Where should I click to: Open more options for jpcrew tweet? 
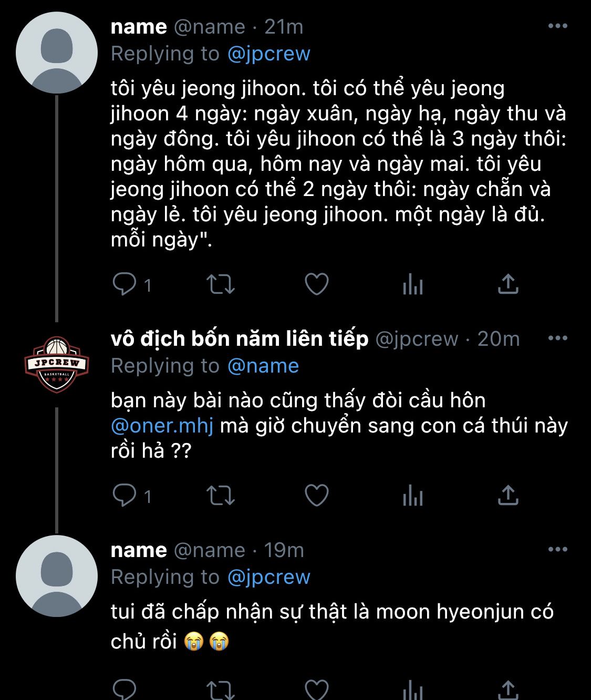click(557, 338)
